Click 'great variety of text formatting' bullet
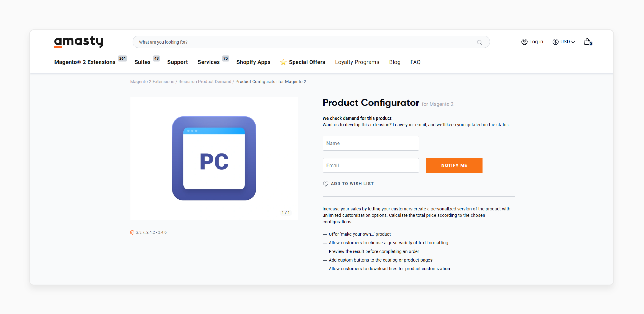 click(x=388, y=243)
